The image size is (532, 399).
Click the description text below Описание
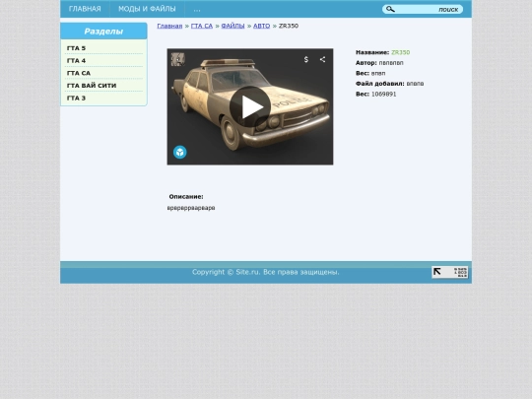(x=191, y=208)
